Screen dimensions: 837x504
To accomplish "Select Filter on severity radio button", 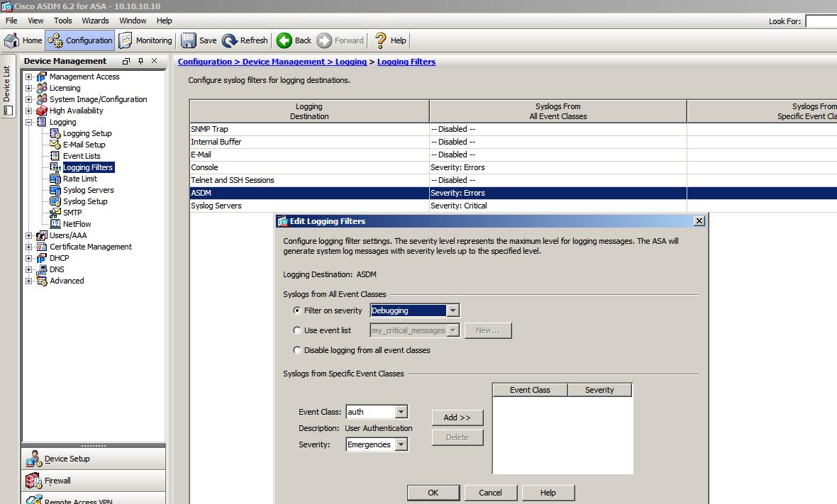I will tap(297, 310).
